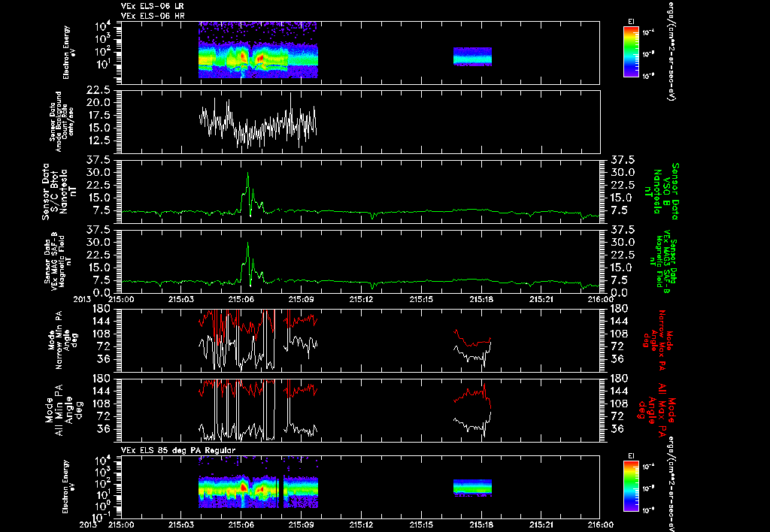Click the Electron Energy label of the top spectrogram
Image resolution: width=770 pixels, height=532 pixels.
coord(70,53)
